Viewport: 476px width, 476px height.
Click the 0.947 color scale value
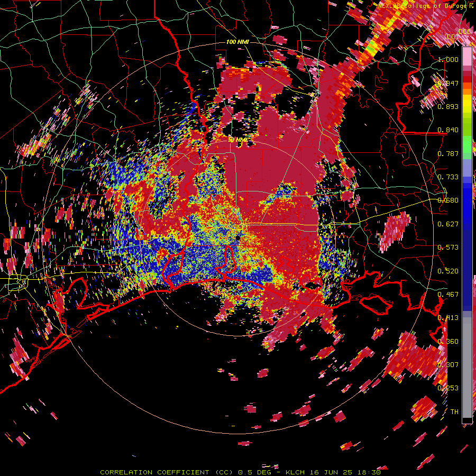tap(448, 83)
